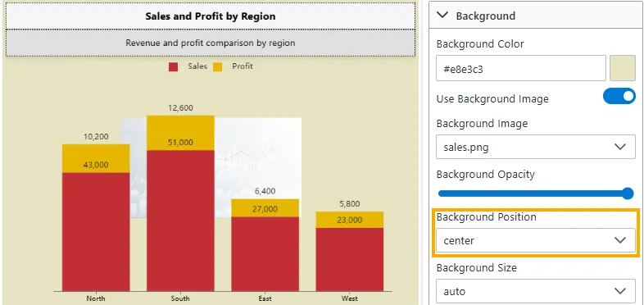Screen dimensions: 644x305
Task: Click the Profit legend yellow icon
Action: [x=218, y=66]
